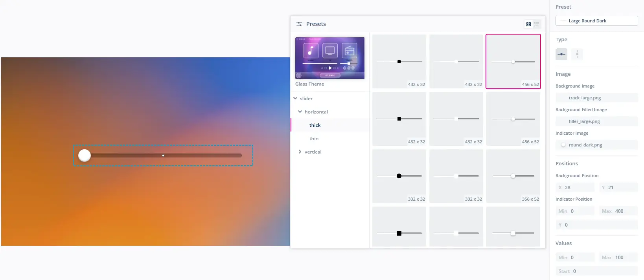Switch presets to list view
644x280 pixels.
tap(537, 24)
